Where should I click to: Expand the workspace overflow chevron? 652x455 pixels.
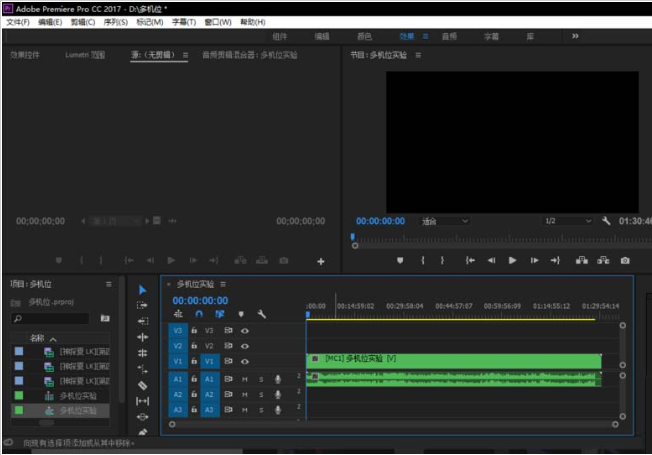(x=575, y=36)
